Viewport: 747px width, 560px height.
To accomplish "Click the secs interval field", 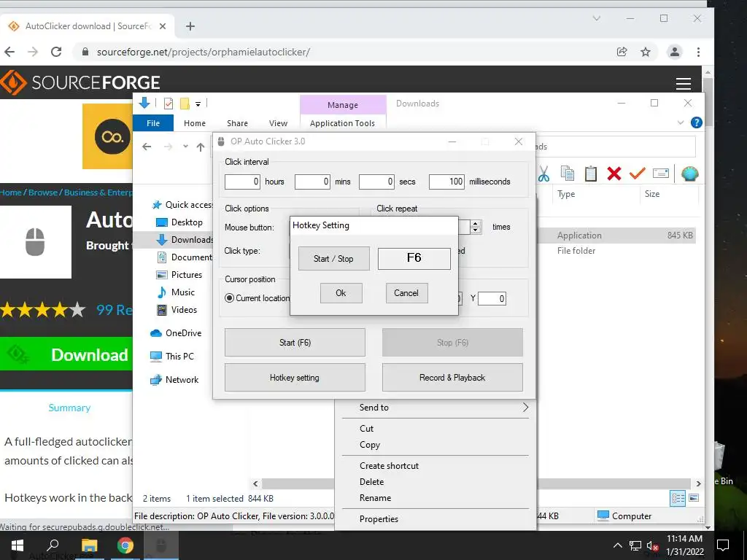I will (x=376, y=182).
